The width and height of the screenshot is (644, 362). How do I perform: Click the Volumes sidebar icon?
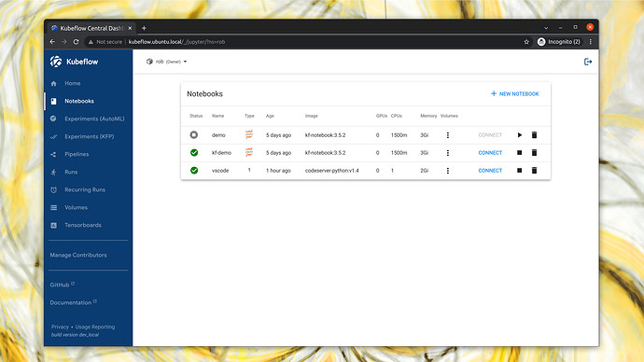click(x=54, y=208)
